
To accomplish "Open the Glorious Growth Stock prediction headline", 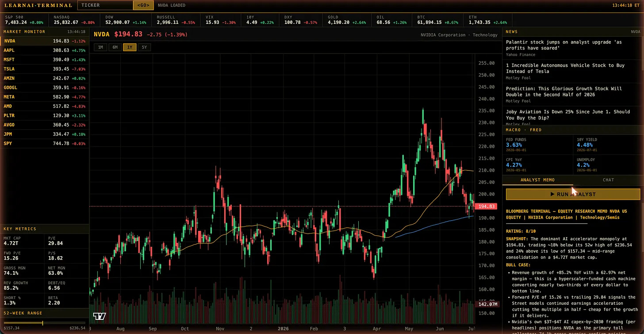I will pyautogui.click(x=564, y=92).
